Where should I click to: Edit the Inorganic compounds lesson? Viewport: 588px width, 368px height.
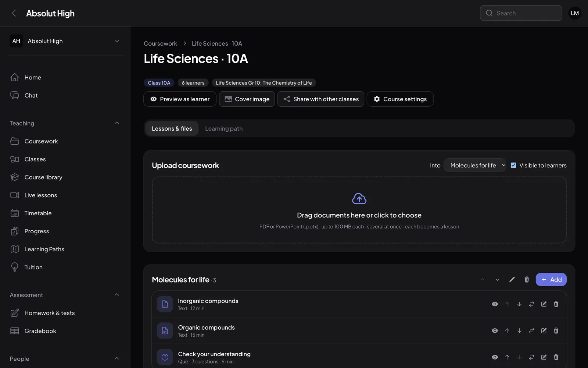click(x=544, y=304)
